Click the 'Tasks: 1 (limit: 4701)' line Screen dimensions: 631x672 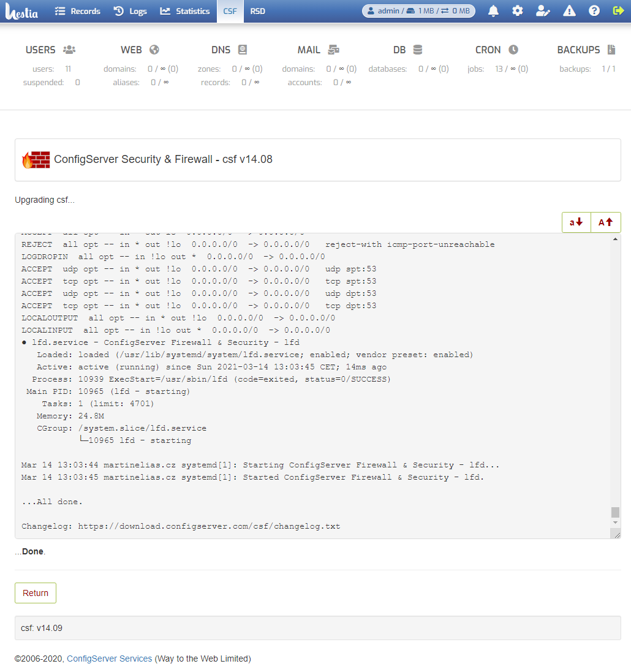tap(98, 404)
